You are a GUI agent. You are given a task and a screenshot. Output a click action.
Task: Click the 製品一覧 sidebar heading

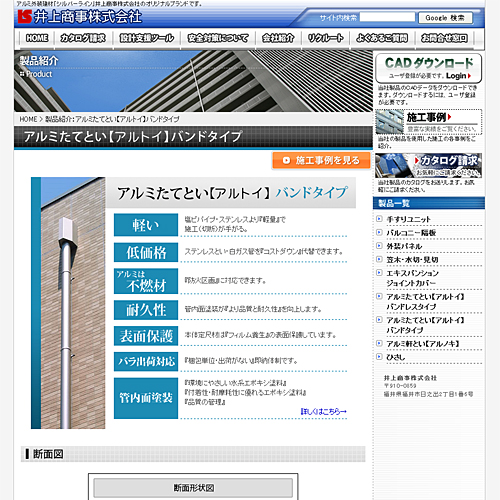coord(429,203)
